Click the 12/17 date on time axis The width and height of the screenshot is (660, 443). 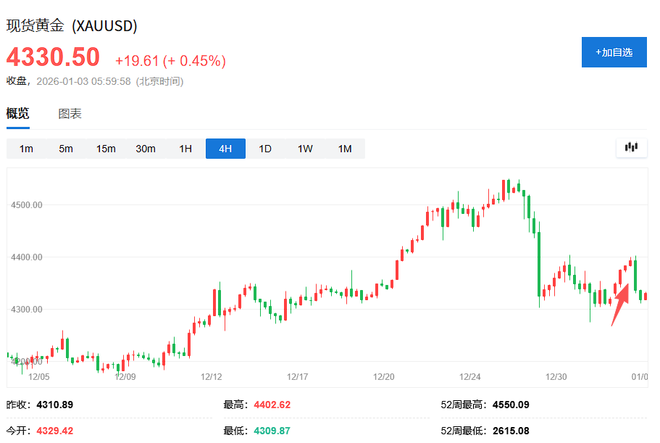[x=299, y=377]
